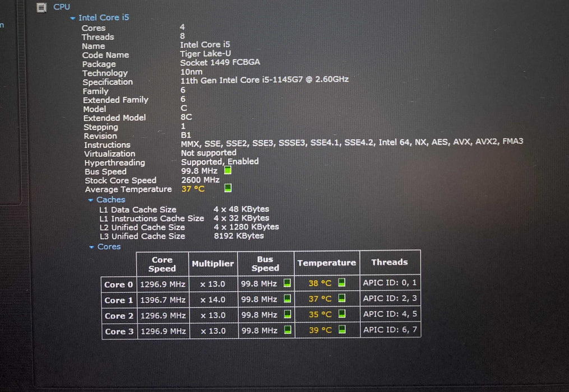This screenshot has height=392, width=569.
Task: Click the Intel Core i5 node label
Action: coord(104,17)
